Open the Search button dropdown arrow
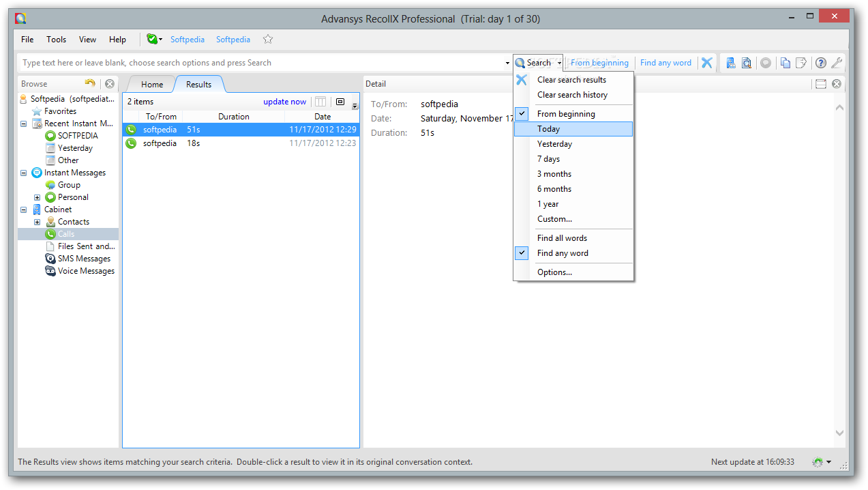 click(558, 63)
